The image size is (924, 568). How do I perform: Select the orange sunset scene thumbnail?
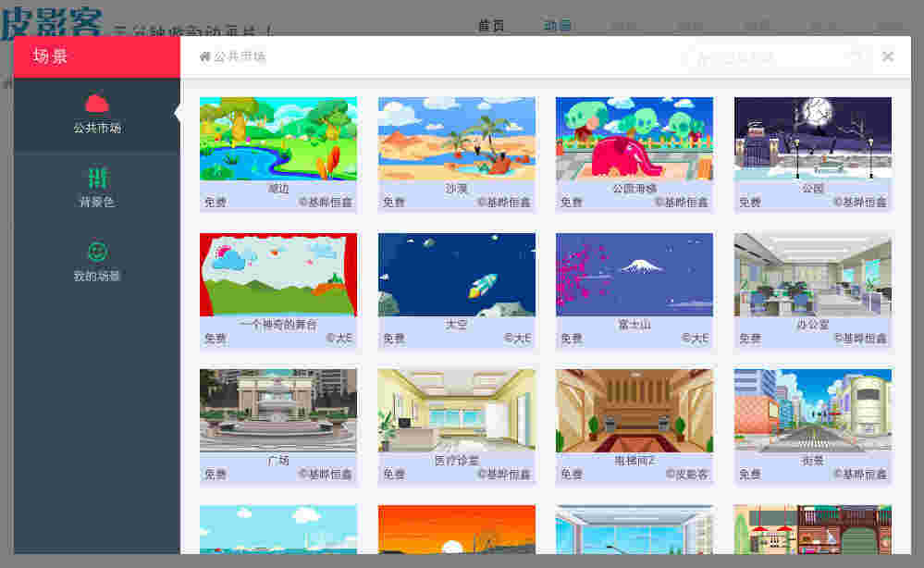pos(457,529)
